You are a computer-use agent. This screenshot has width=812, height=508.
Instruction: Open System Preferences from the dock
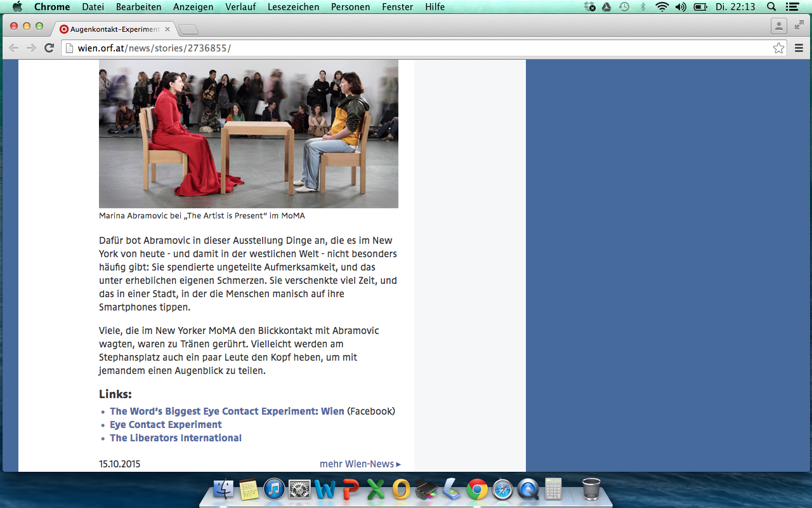click(x=299, y=490)
